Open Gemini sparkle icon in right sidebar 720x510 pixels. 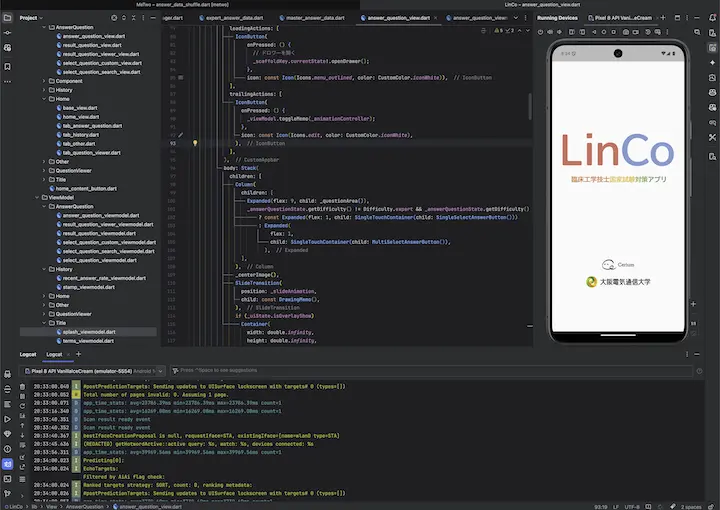(x=712, y=62)
